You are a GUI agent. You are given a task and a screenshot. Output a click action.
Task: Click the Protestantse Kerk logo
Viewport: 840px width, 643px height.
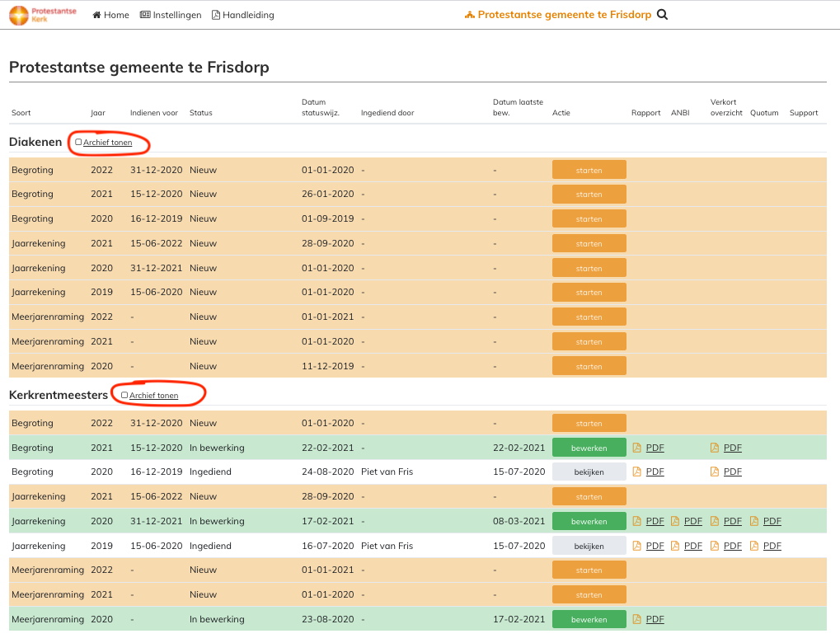42,15
